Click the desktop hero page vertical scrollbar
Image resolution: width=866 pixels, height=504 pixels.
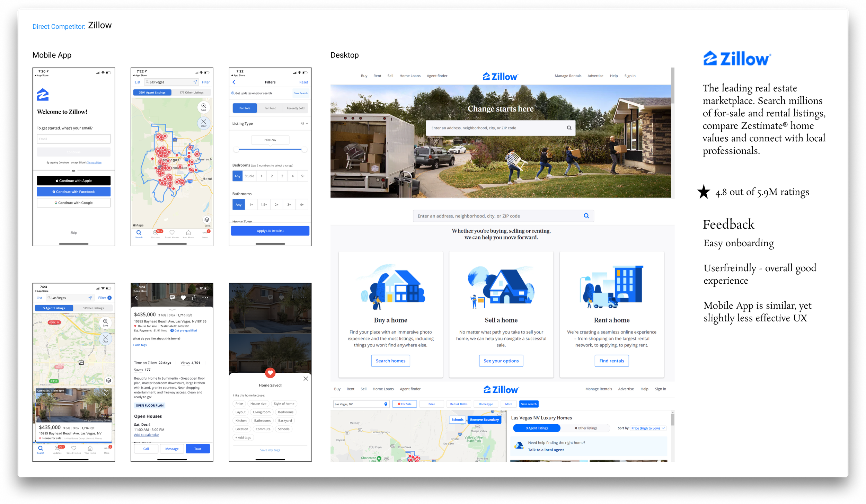click(672, 86)
